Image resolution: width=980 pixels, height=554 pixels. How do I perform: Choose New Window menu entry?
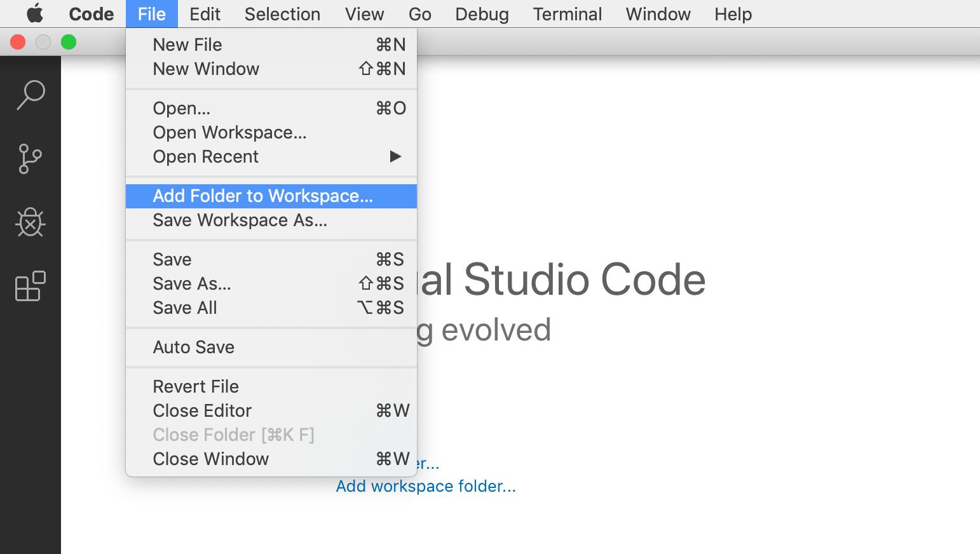[271, 69]
